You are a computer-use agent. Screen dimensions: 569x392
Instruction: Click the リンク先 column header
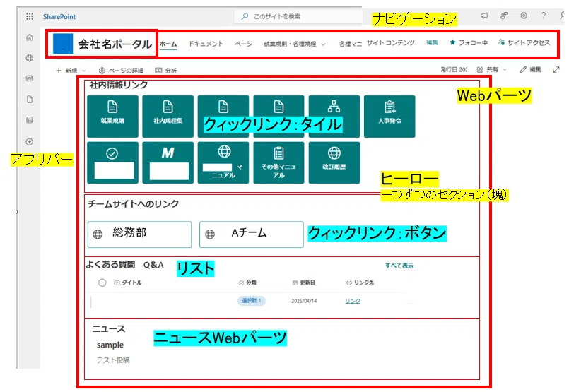[x=360, y=283]
